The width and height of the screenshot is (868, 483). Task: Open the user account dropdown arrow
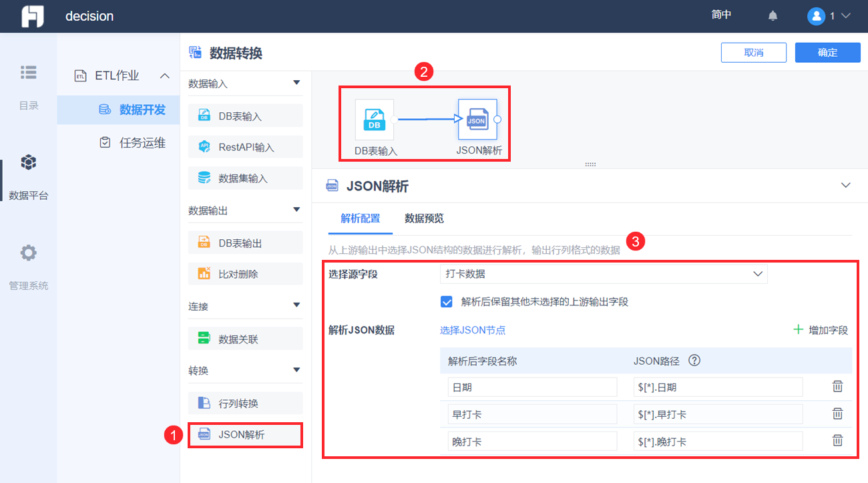pos(845,16)
